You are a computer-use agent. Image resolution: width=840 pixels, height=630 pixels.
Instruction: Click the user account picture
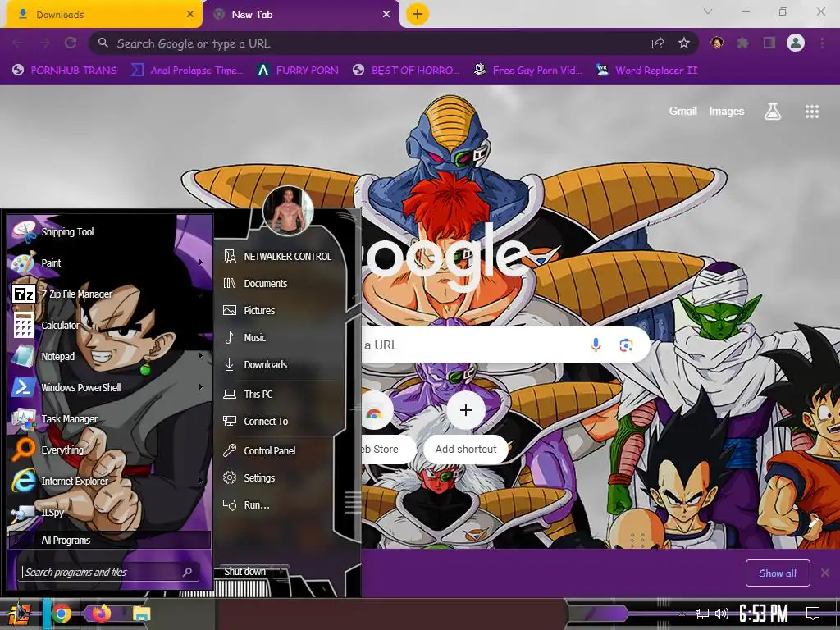click(288, 211)
